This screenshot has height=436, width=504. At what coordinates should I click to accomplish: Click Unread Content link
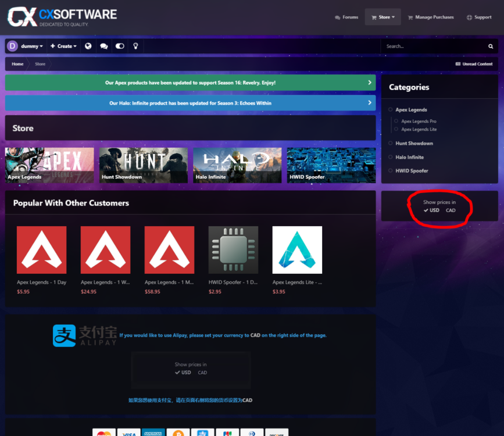click(474, 64)
